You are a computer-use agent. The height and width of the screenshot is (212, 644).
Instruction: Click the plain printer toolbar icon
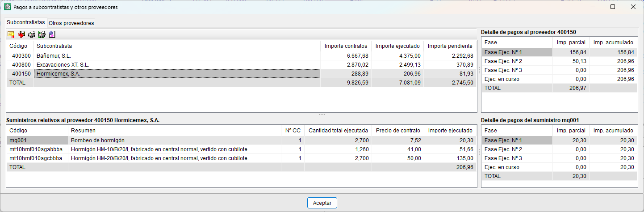pos(32,35)
